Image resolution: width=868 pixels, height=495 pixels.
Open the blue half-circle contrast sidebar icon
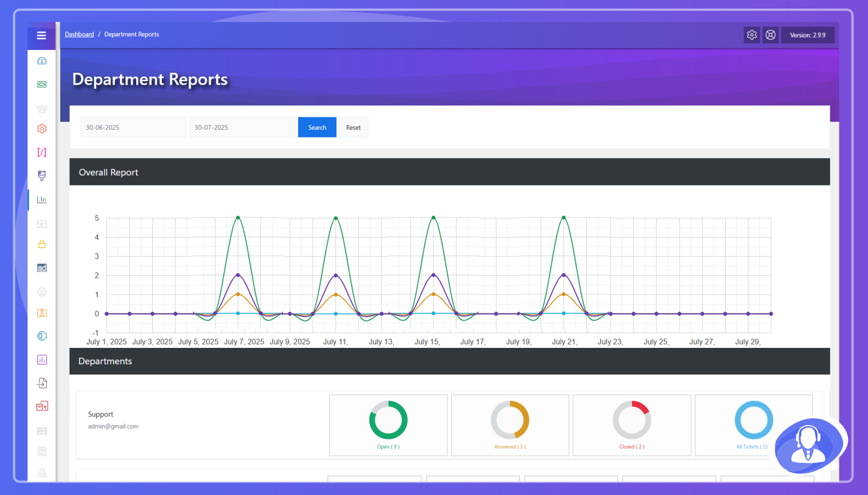pyautogui.click(x=42, y=336)
